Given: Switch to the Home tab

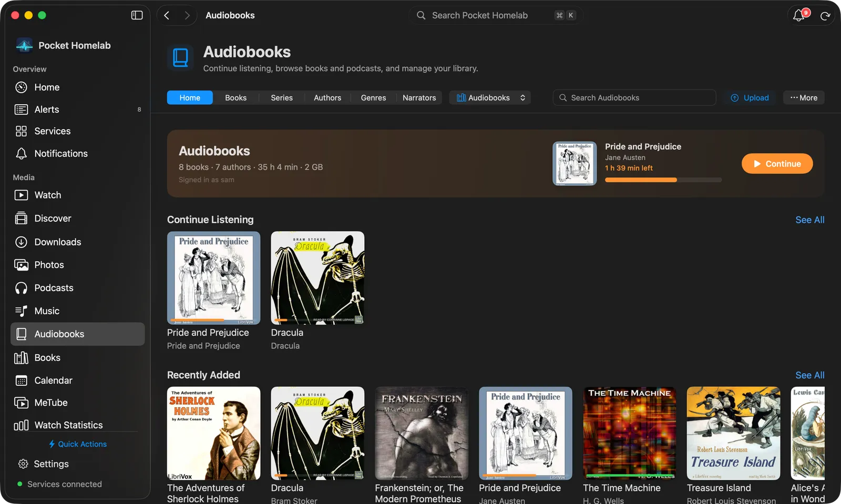Looking at the screenshot, I should click(x=190, y=98).
